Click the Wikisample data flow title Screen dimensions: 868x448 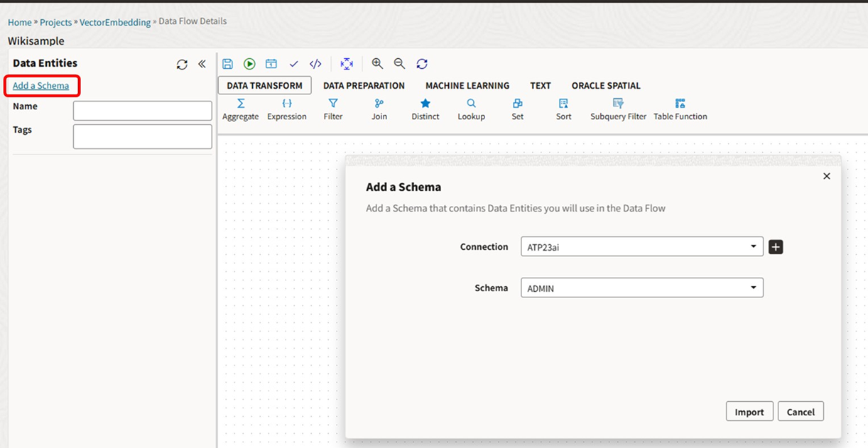point(36,41)
